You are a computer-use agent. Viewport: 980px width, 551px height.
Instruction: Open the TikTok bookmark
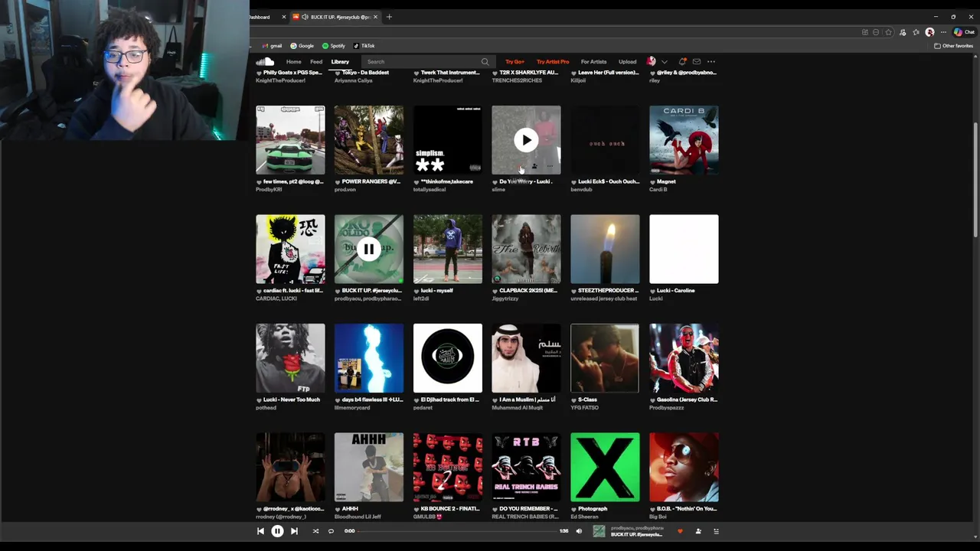point(364,46)
